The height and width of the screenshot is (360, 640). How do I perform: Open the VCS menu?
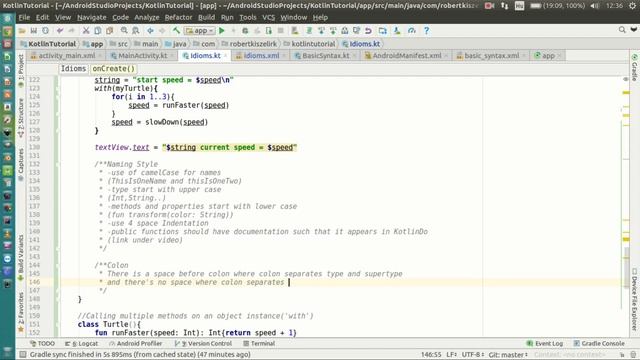pyautogui.click(x=269, y=18)
